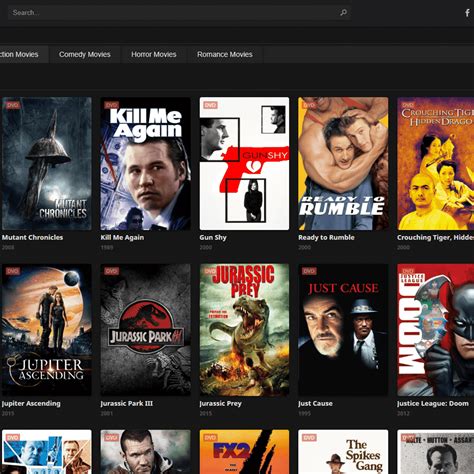This screenshot has width=474, height=474.
Task: Switch to Romance Movies tab
Action: coord(225,54)
